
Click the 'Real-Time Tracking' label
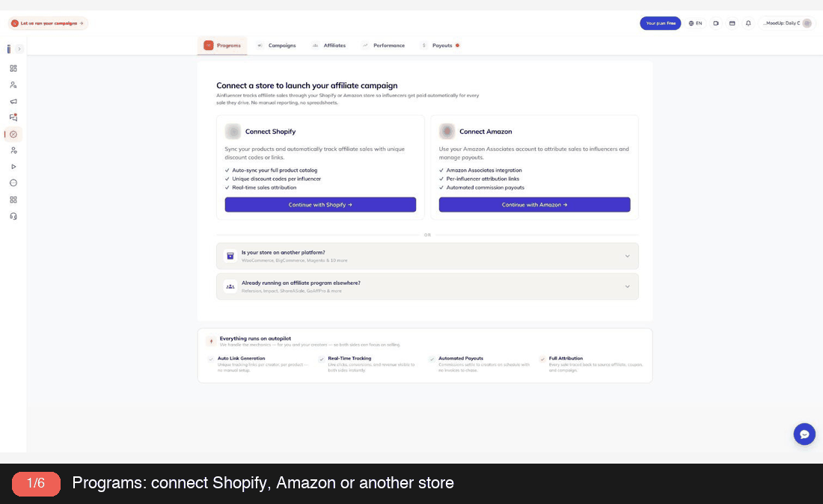pos(349,358)
